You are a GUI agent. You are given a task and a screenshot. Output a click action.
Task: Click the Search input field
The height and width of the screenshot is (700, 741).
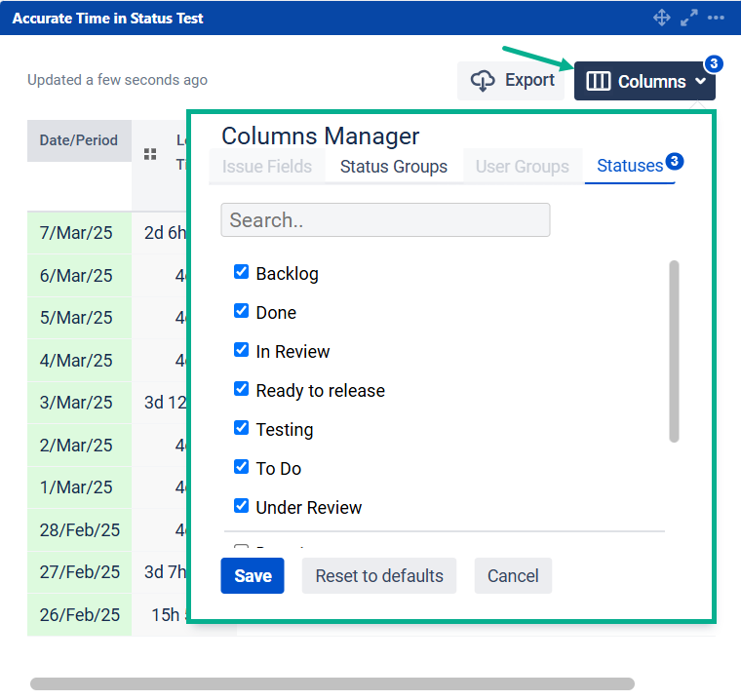385,220
